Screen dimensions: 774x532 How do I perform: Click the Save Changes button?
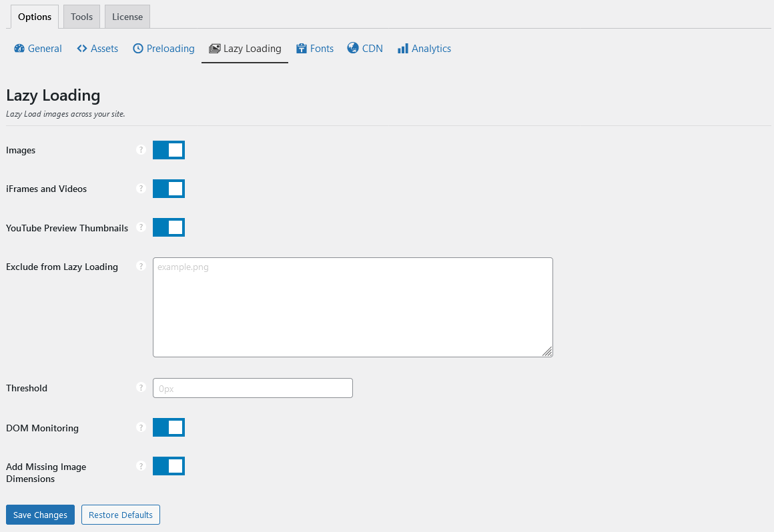pyautogui.click(x=40, y=515)
